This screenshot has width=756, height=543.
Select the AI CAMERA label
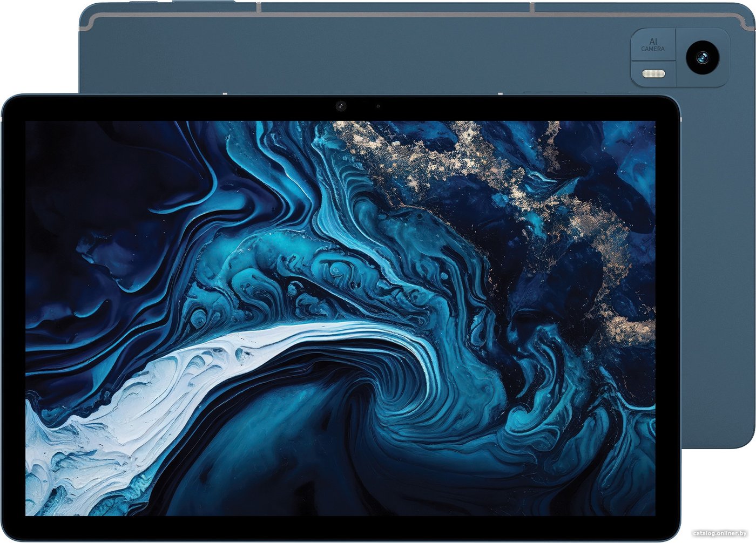653,45
